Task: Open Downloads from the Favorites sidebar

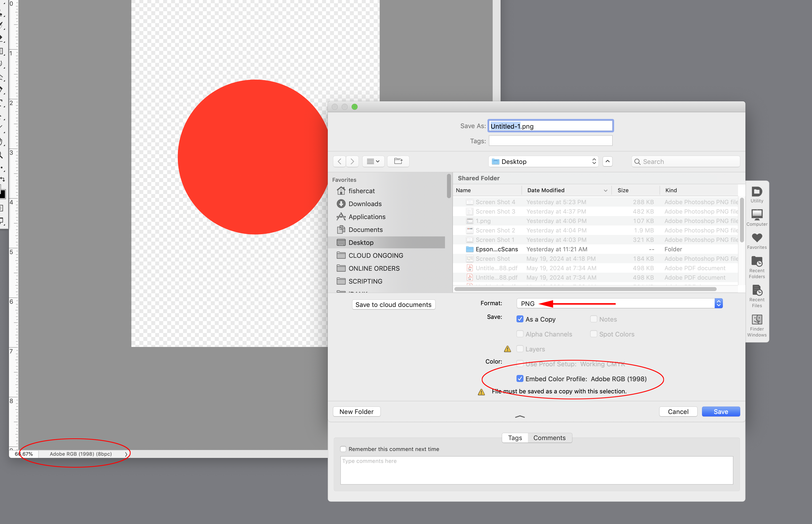Action: point(365,203)
